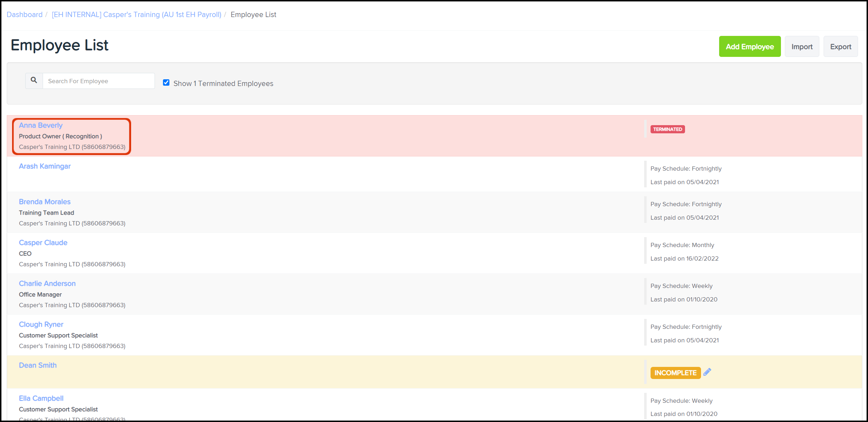Image resolution: width=868 pixels, height=422 pixels.
Task: Click the Employee List page heading
Action: [x=59, y=45]
